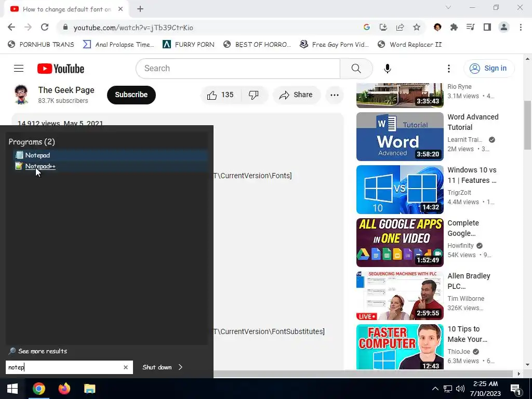Launch Notepad from the Programs list
This screenshot has height=399, width=532.
[111, 155]
